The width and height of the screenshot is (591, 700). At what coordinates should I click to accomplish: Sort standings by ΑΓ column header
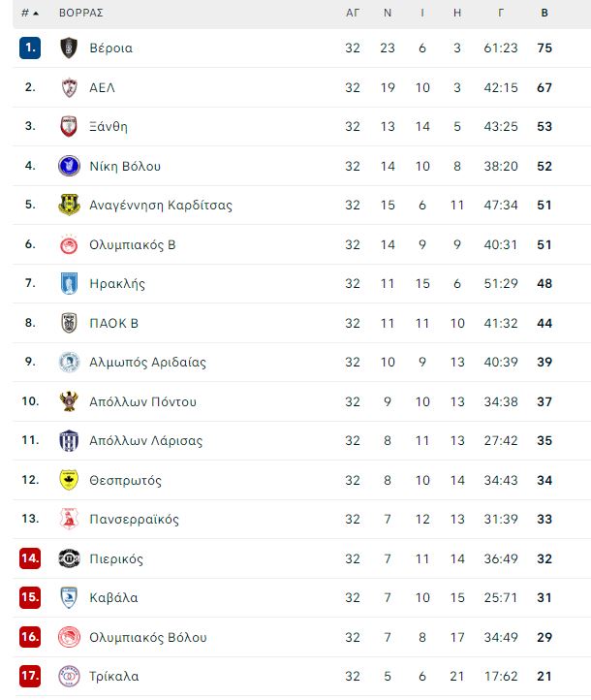point(353,13)
